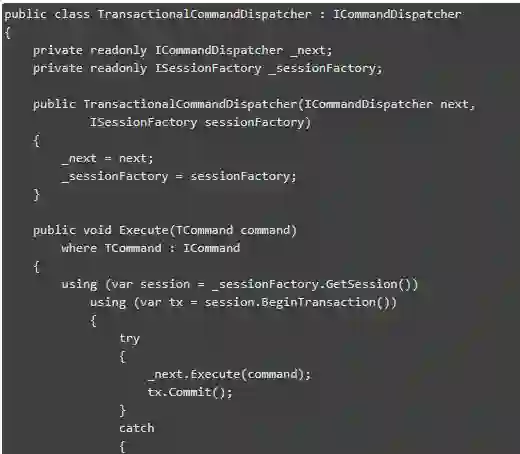Click the ISessionFactory type in field line

pyautogui.click(x=208, y=68)
